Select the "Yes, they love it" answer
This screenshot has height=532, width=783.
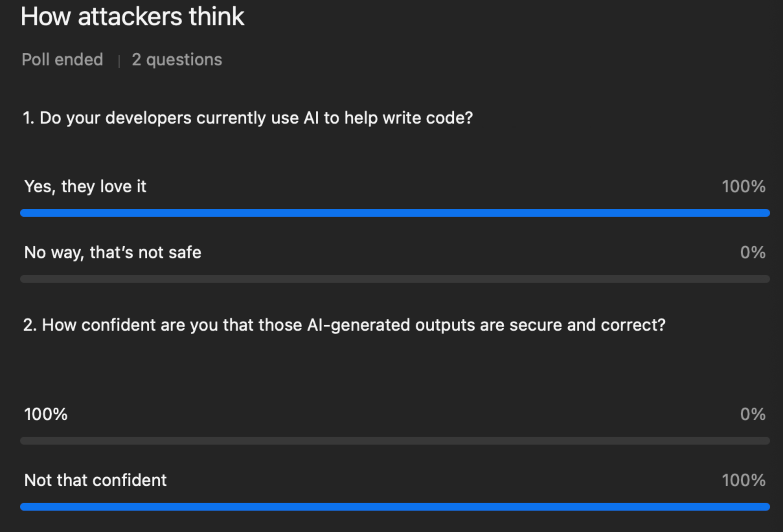(85, 186)
